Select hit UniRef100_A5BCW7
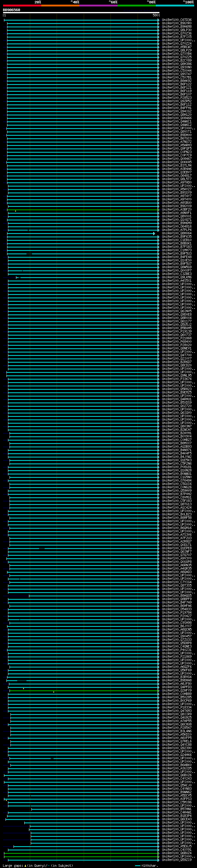Image resolution: width=197 pixels, height=868 pixels. 176,47
